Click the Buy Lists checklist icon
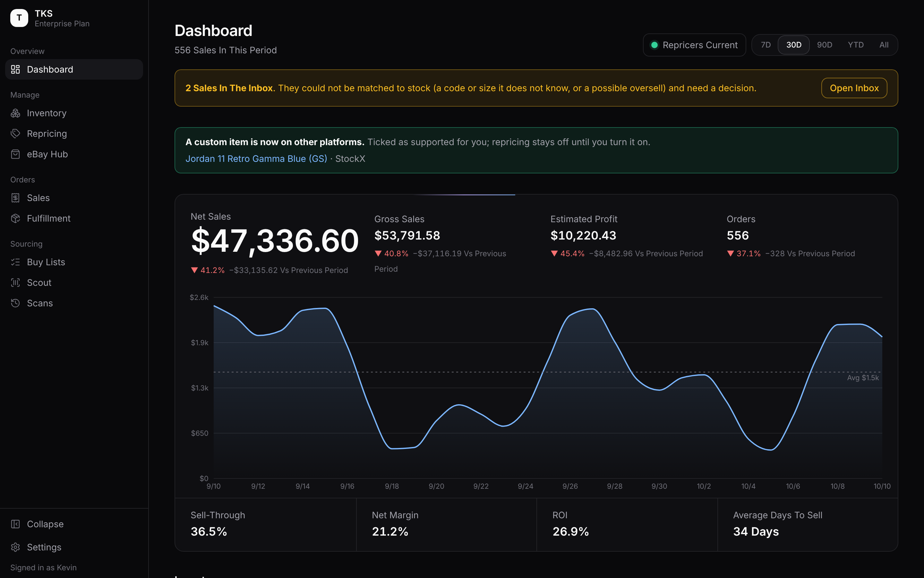 (15, 262)
